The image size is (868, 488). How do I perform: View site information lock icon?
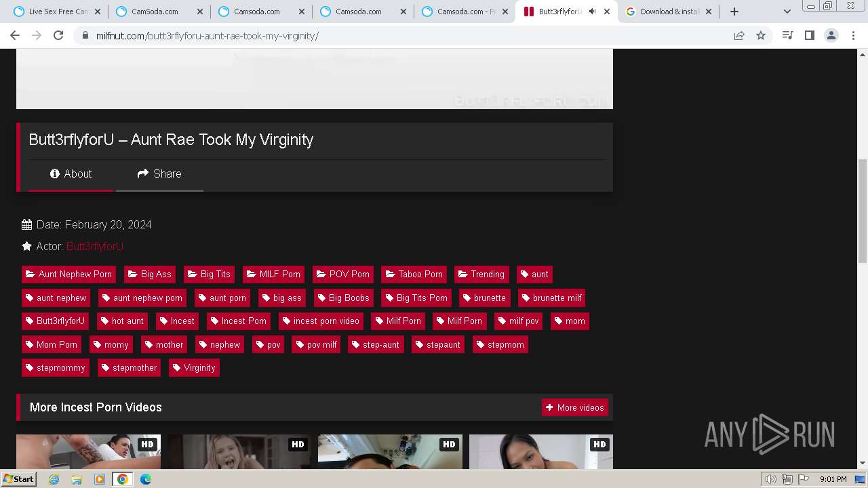tap(85, 35)
